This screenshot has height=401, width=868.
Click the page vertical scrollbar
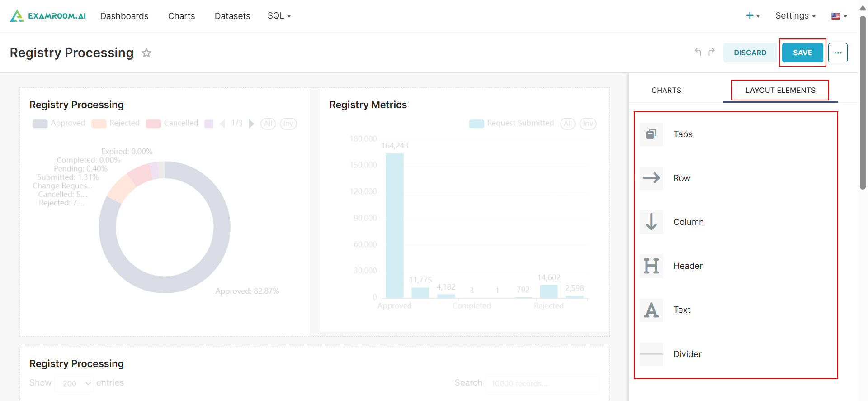coord(863,102)
